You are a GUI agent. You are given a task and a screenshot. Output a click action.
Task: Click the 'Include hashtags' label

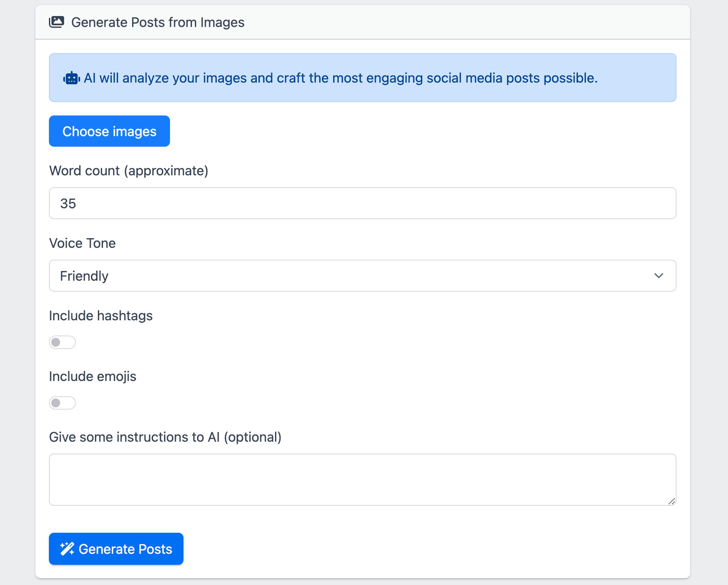coord(101,316)
